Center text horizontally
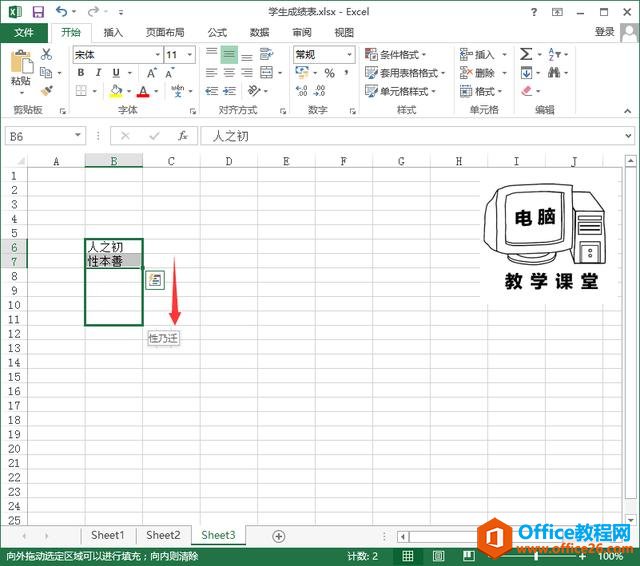 (229, 73)
